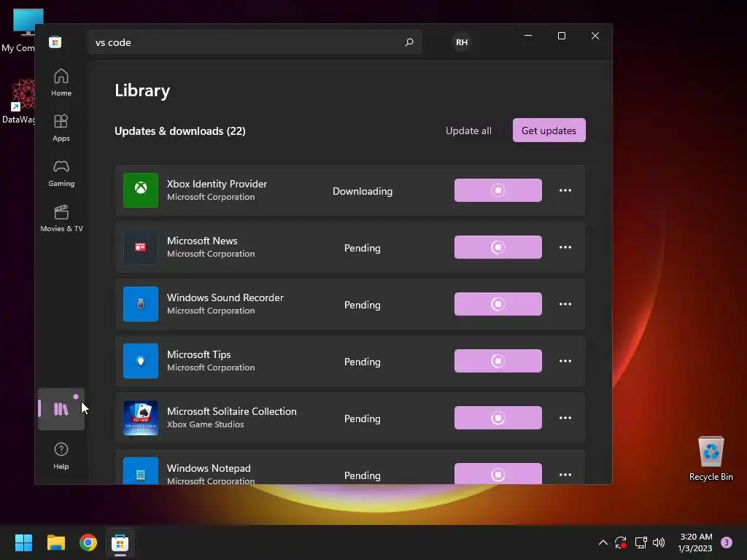The image size is (747, 560).
Task: Click the sync status tray icon
Action: click(621, 542)
